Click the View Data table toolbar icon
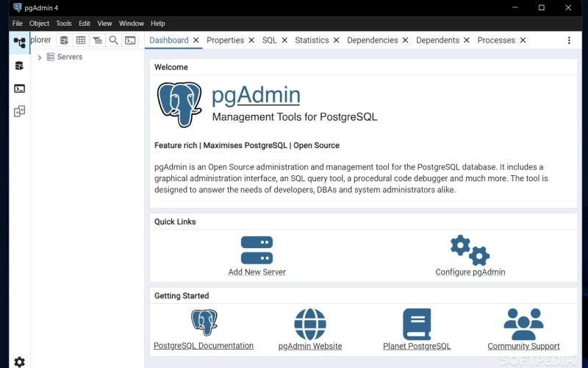Viewport: 588px width, 368px height. [x=81, y=40]
